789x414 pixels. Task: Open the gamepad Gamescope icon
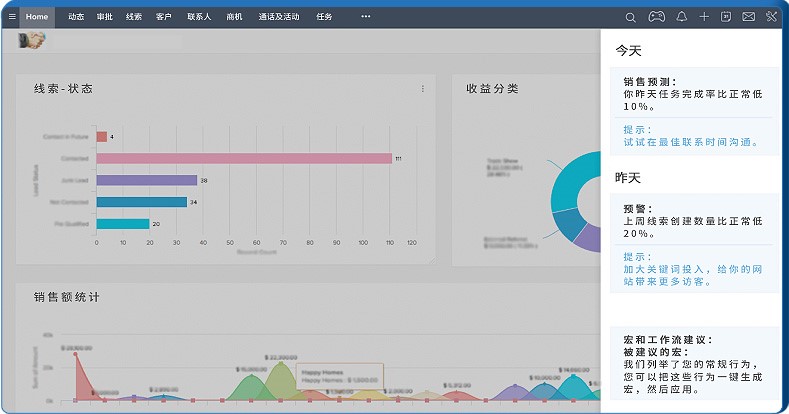[x=656, y=17]
